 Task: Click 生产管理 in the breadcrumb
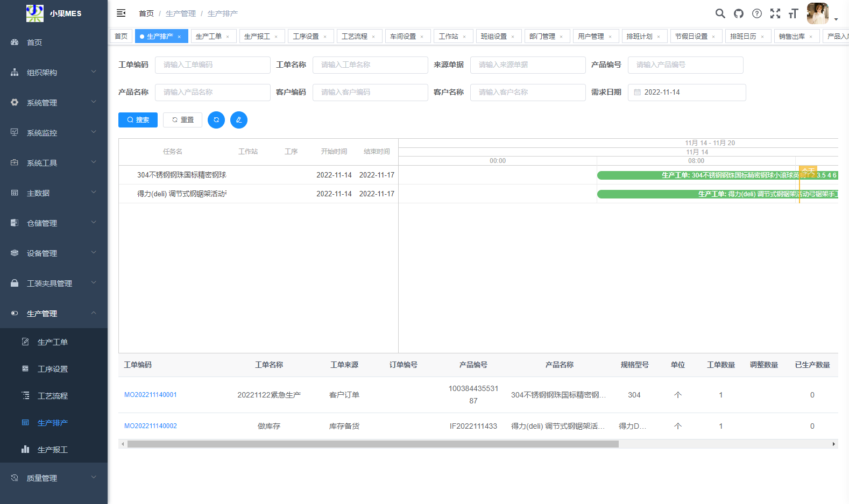pyautogui.click(x=181, y=13)
